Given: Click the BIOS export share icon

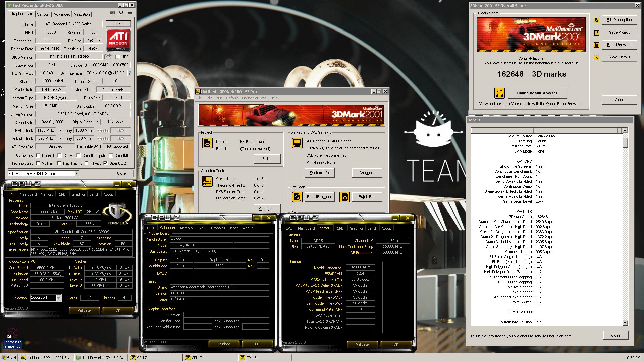Looking at the screenshot, I should click(108, 57).
